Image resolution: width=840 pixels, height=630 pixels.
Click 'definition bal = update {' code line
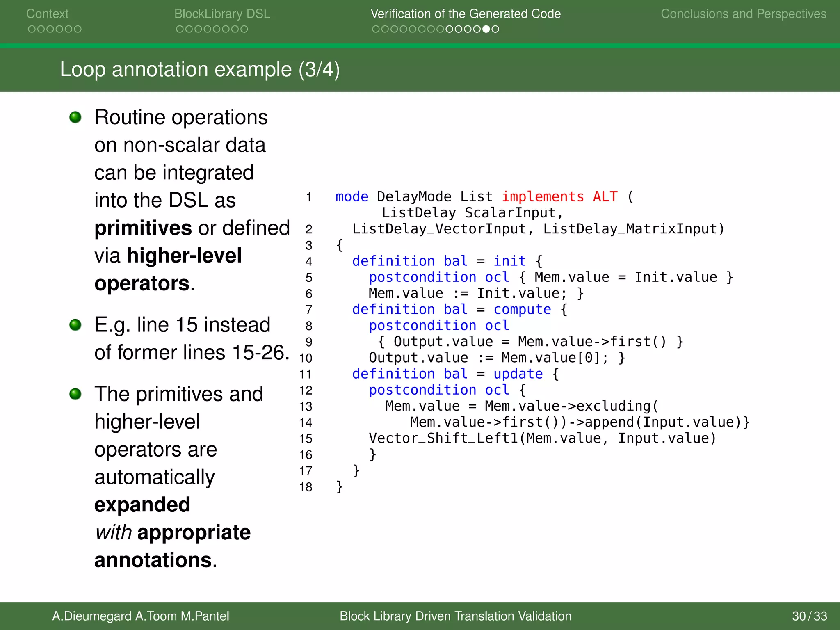pos(456,374)
